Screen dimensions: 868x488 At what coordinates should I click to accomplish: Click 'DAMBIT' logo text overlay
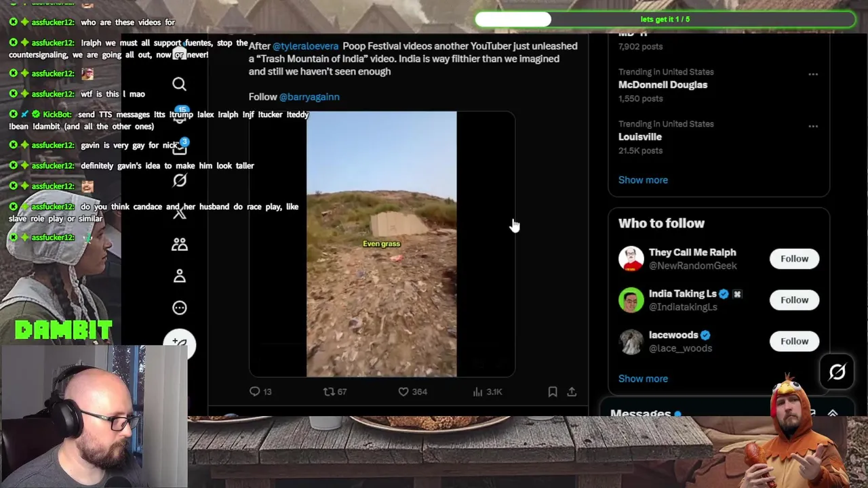click(x=64, y=330)
